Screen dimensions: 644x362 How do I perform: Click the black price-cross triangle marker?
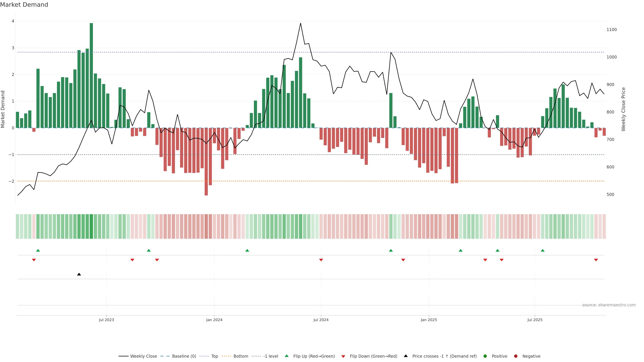[x=79, y=274]
